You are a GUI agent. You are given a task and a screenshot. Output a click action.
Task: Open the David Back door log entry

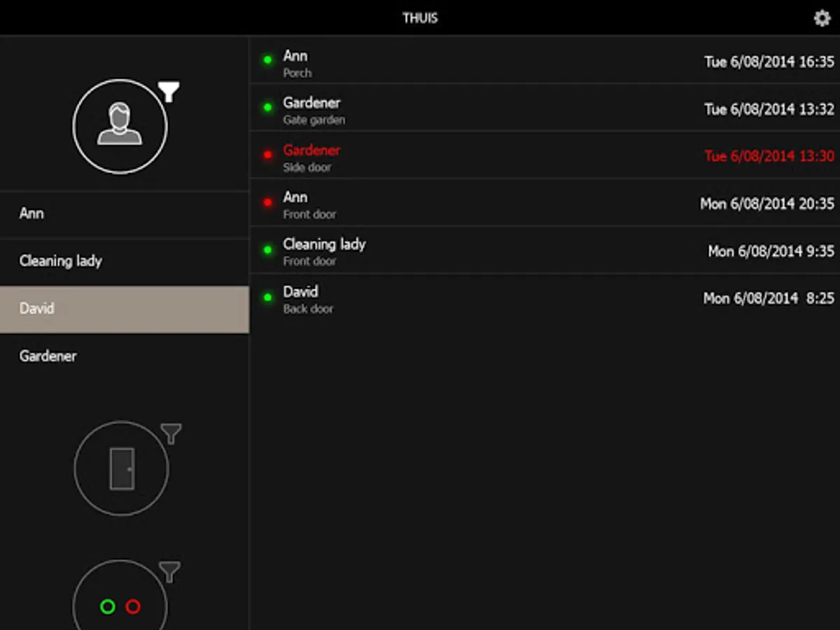tap(545, 297)
